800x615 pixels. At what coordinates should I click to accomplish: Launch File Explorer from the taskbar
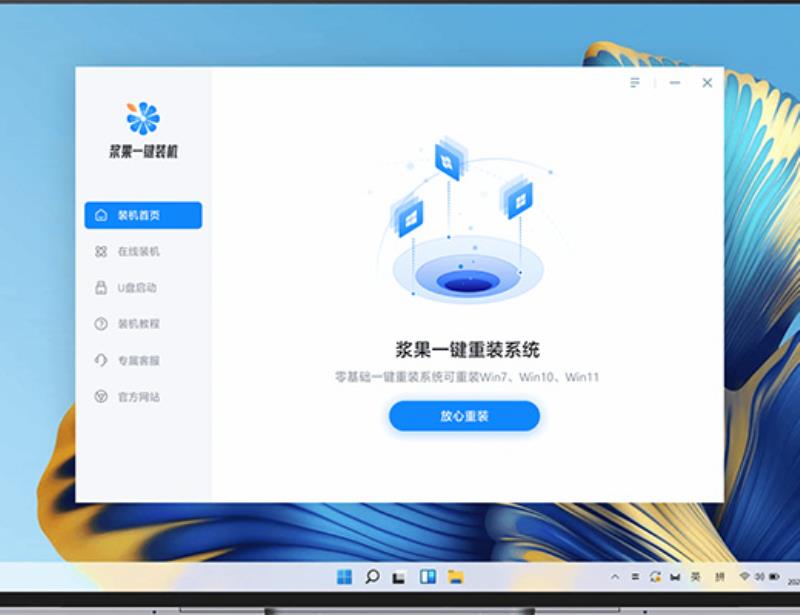click(455, 577)
